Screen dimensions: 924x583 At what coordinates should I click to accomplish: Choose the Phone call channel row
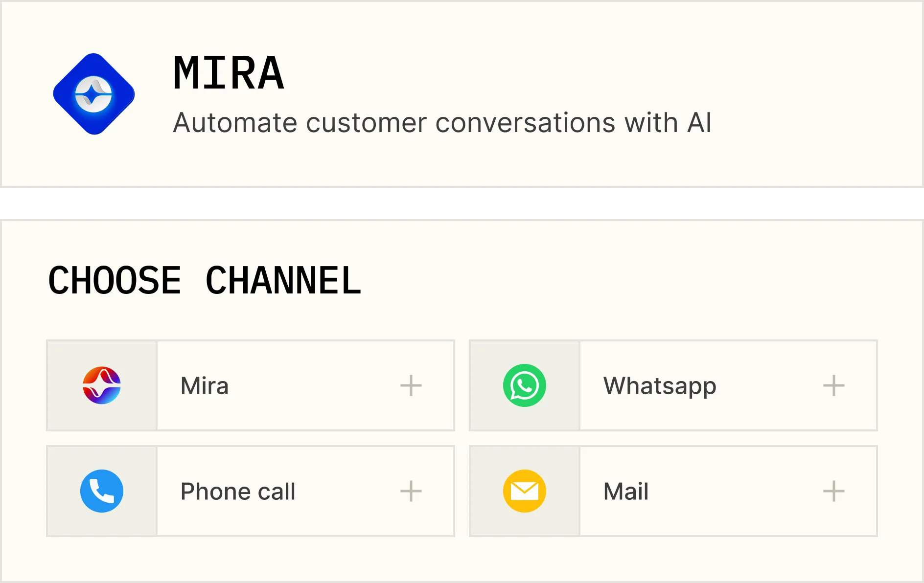(x=251, y=491)
